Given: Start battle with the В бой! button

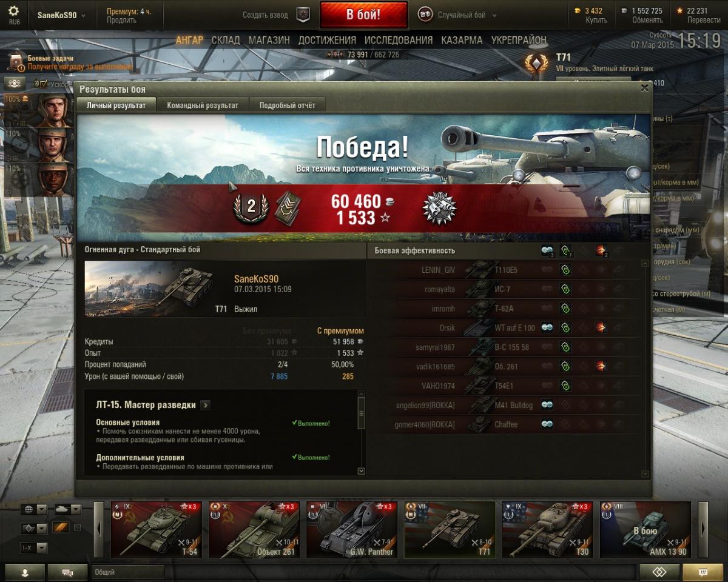Looking at the screenshot, I should point(363,15).
